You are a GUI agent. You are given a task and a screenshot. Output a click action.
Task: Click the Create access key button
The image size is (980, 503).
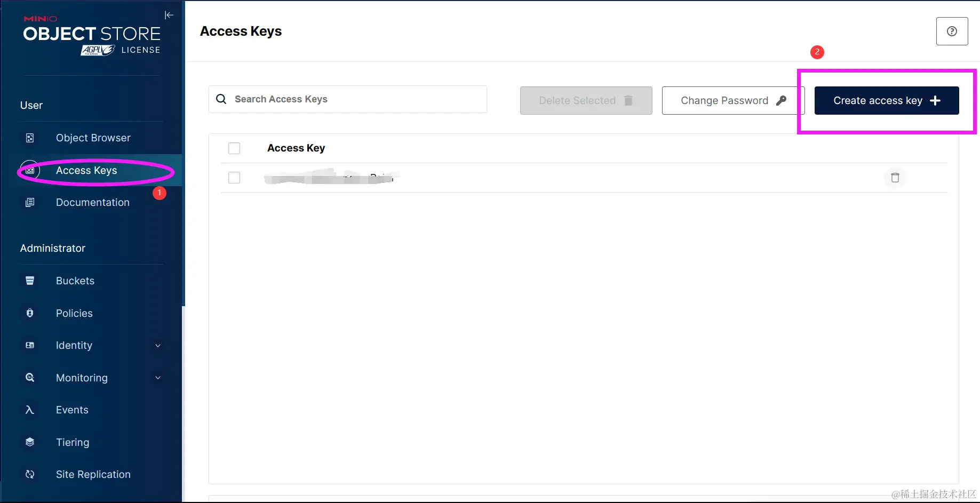pyautogui.click(x=887, y=100)
